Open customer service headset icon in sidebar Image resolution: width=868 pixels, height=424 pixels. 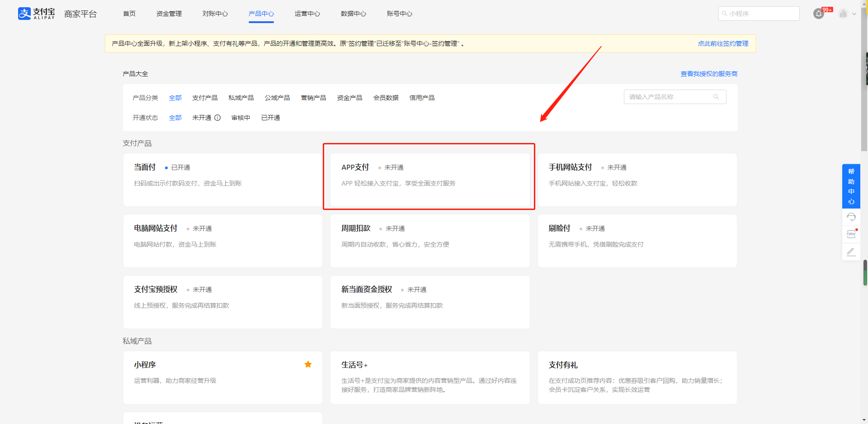click(851, 217)
